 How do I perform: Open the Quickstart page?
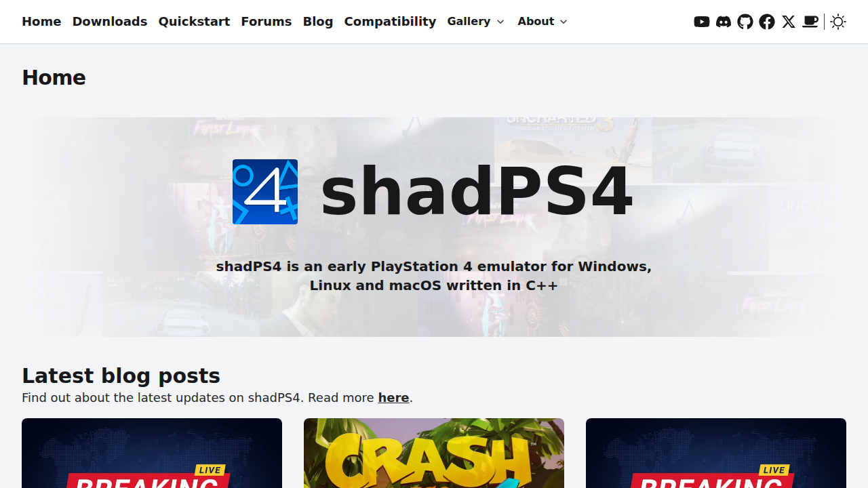[194, 22]
